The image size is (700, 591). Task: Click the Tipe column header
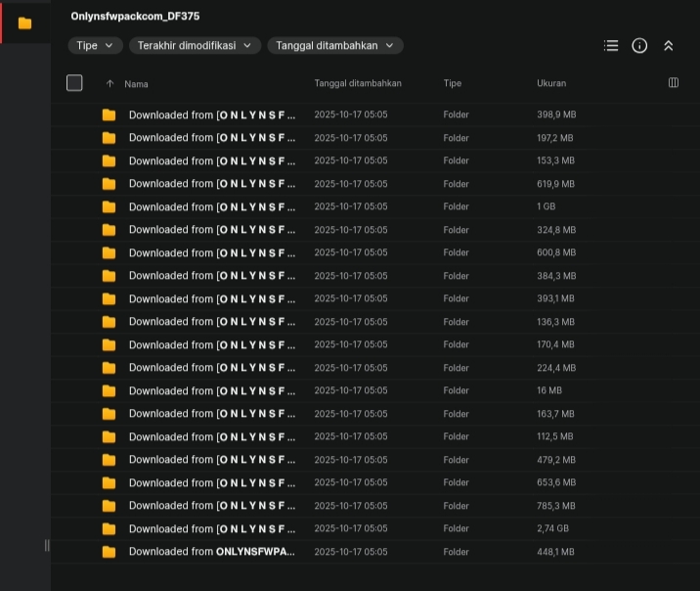[x=452, y=83]
